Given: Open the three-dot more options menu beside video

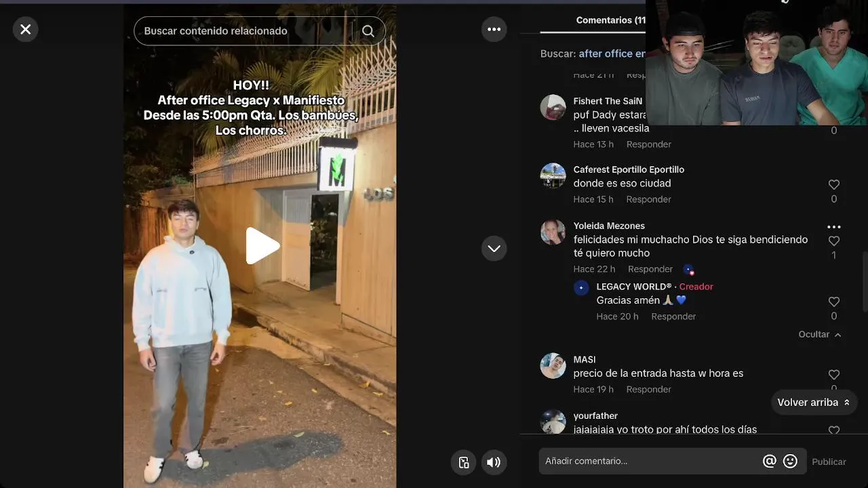Looking at the screenshot, I should click(494, 29).
